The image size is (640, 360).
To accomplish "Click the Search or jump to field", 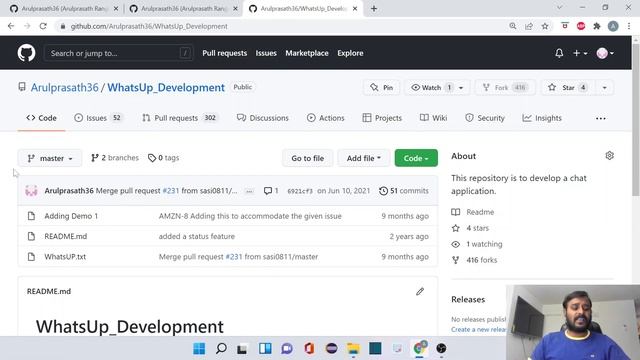I will (118, 53).
